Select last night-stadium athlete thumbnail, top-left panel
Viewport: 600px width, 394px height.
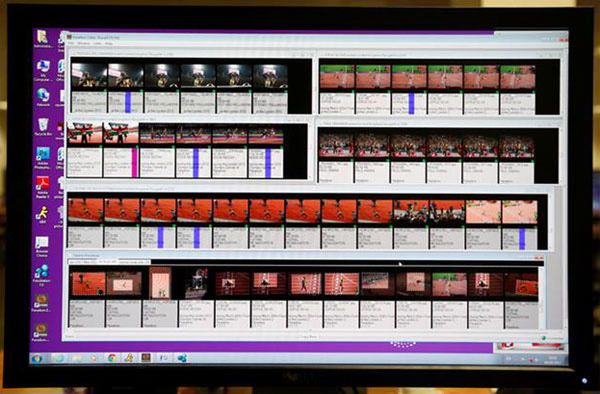pos(270,77)
